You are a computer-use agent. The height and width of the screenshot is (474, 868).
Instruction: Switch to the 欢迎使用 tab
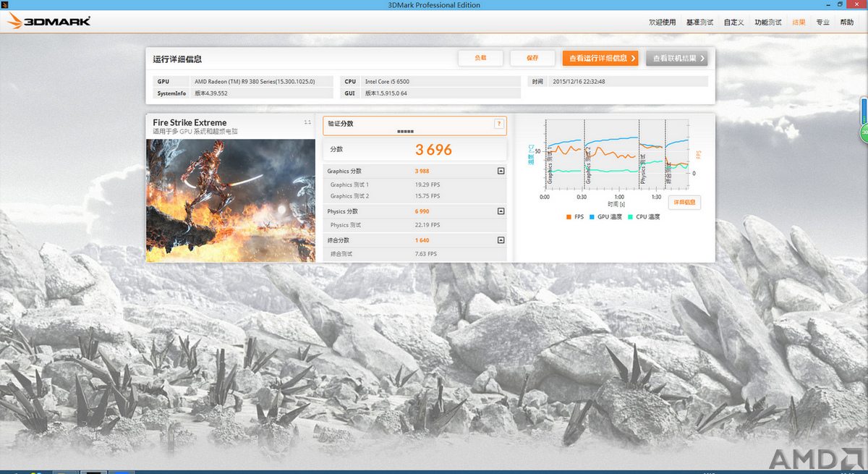click(663, 22)
